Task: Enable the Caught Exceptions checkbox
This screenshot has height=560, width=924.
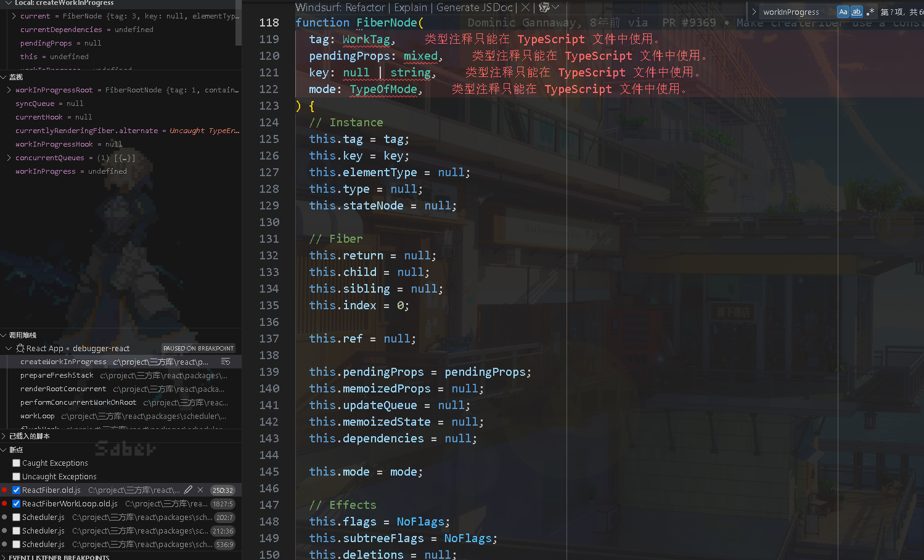Action: coord(17,463)
